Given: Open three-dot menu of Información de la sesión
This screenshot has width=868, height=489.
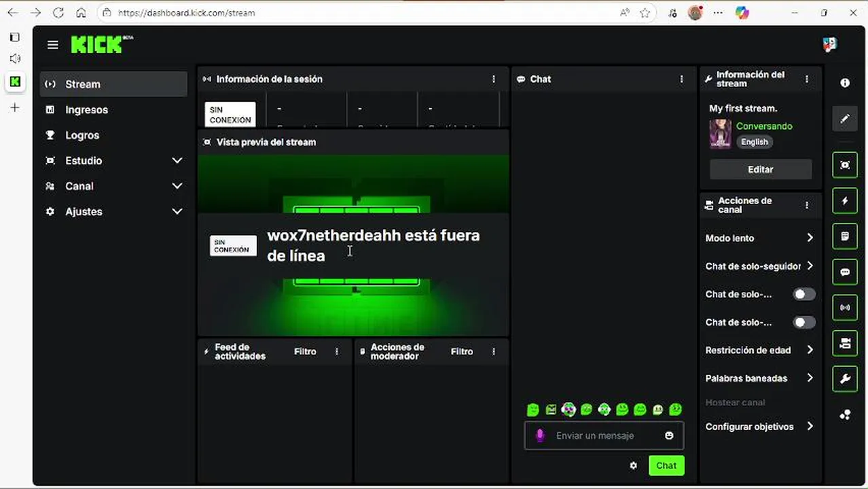Looking at the screenshot, I should coord(494,79).
